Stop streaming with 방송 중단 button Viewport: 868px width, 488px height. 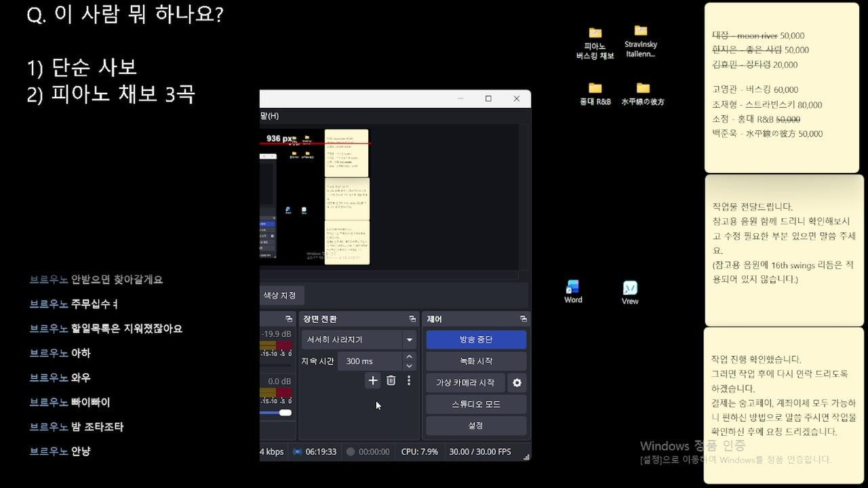476,340
